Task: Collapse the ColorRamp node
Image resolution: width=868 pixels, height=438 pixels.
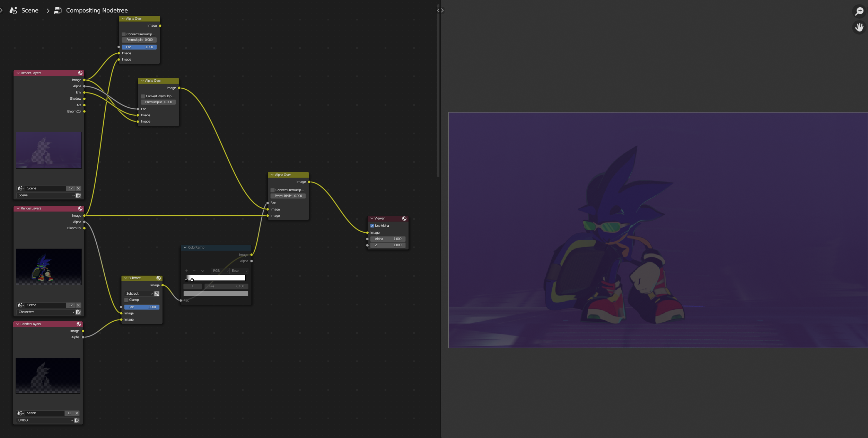Action: coord(185,248)
